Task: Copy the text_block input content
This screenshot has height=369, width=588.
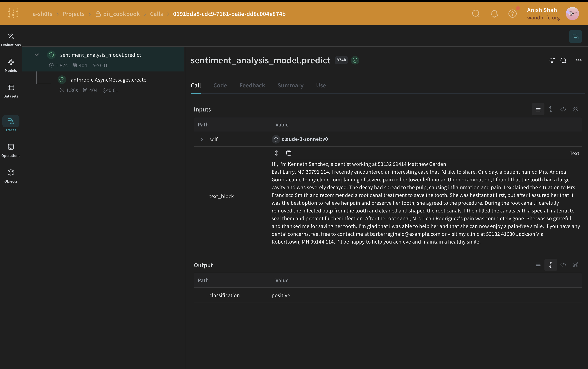Action: tap(289, 153)
